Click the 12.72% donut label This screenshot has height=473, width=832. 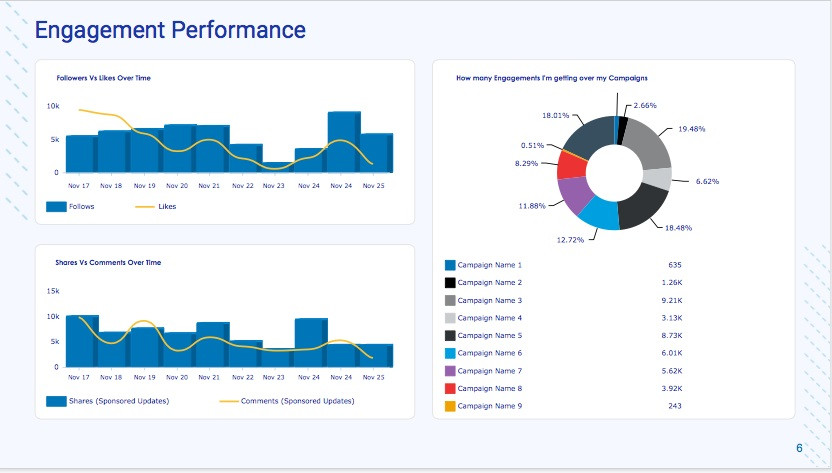tap(570, 240)
